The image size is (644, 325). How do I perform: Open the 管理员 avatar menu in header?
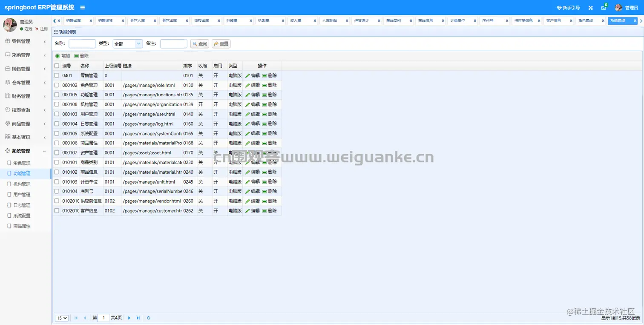pos(626,8)
